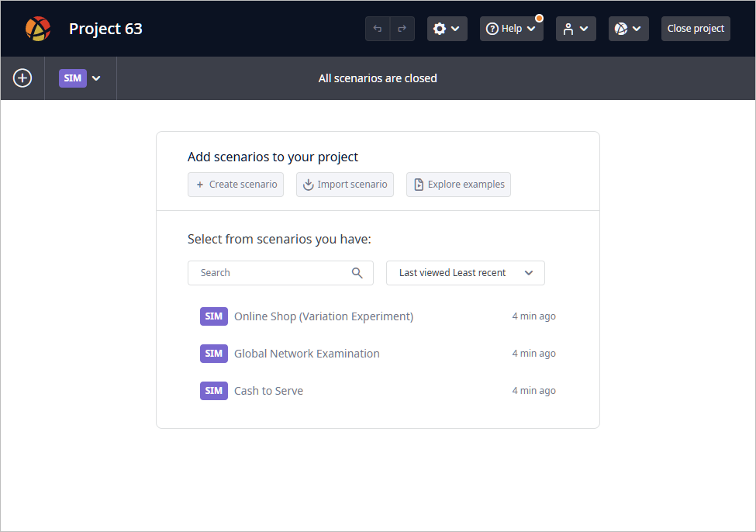Open the globe logo dropdown menu
The image size is (756, 532).
click(628, 29)
